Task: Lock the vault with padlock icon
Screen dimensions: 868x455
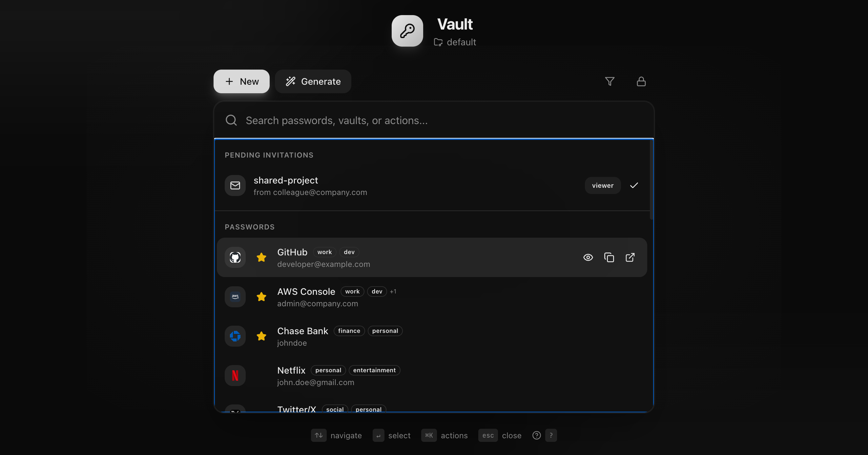Action: point(641,81)
